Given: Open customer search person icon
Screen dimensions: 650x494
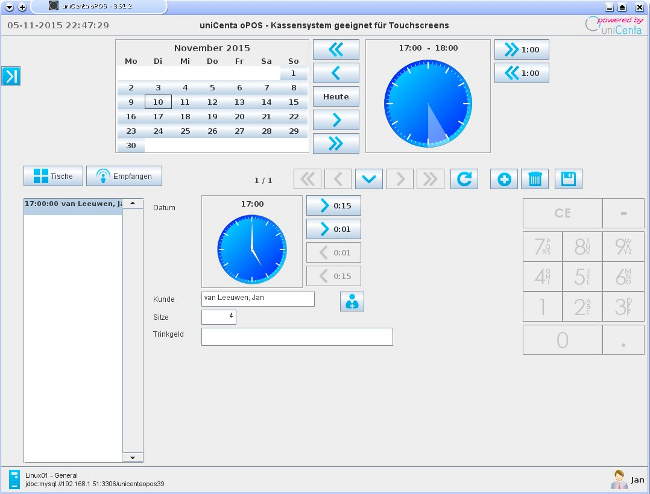Looking at the screenshot, I should click(x=352, y=301).
